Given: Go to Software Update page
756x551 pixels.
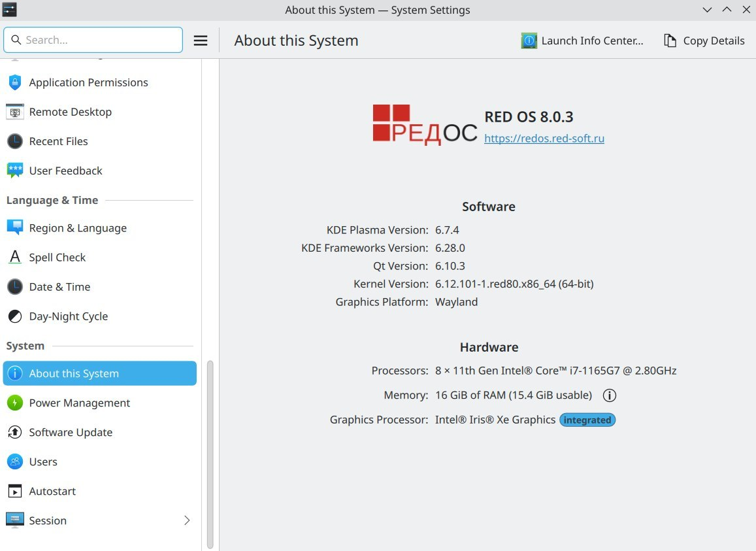Looking at the screenshot, I should click(x=100, y=432).
